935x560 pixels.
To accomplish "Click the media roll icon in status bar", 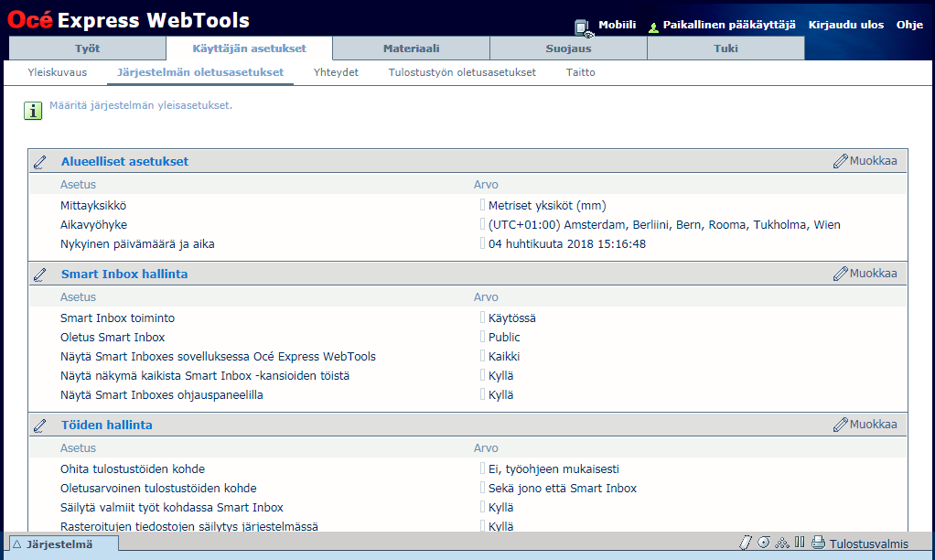I will coord(763,543).
